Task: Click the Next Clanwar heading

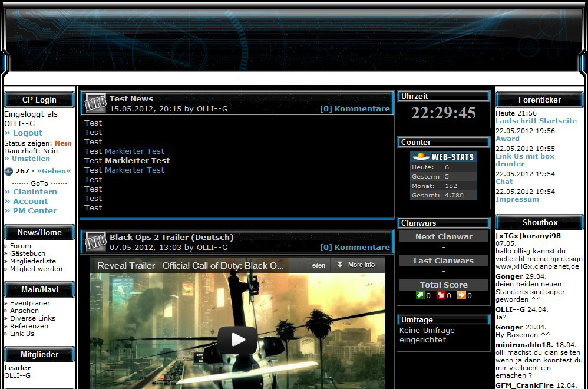Action: 444,237
